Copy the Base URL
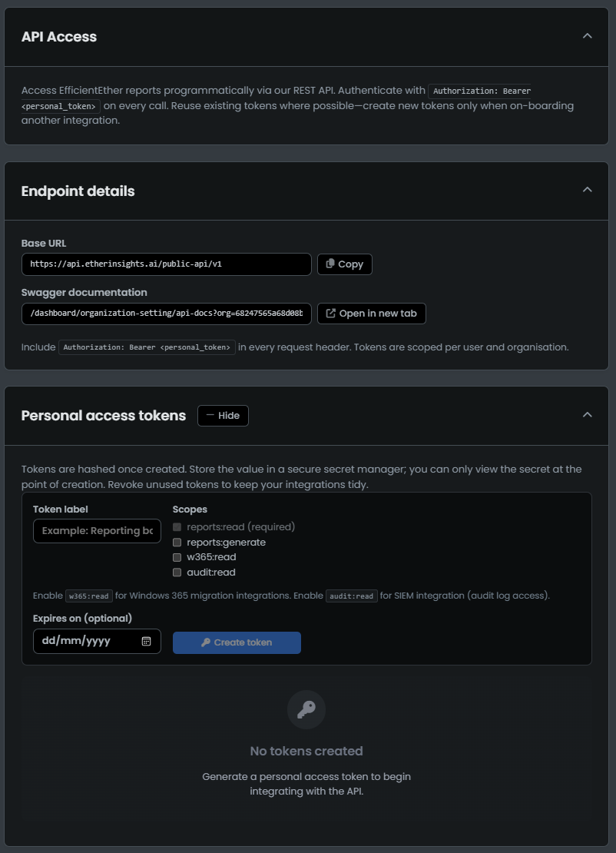 345,264
